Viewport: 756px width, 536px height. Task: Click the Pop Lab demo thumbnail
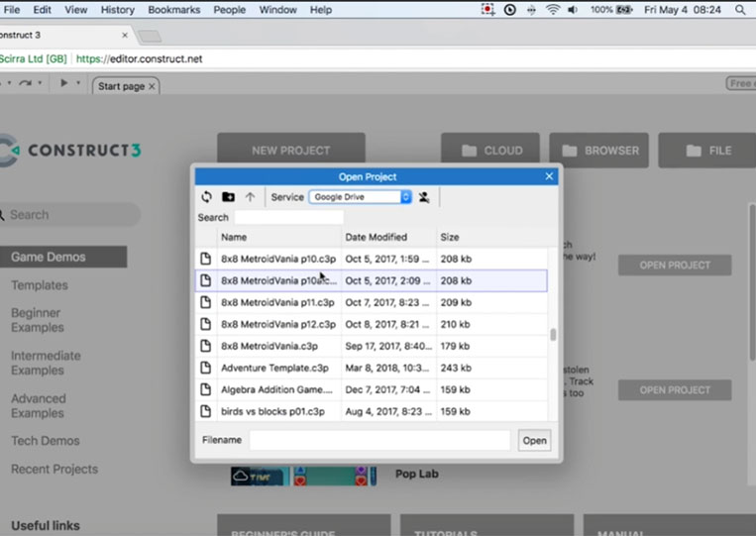pos(303,476)
